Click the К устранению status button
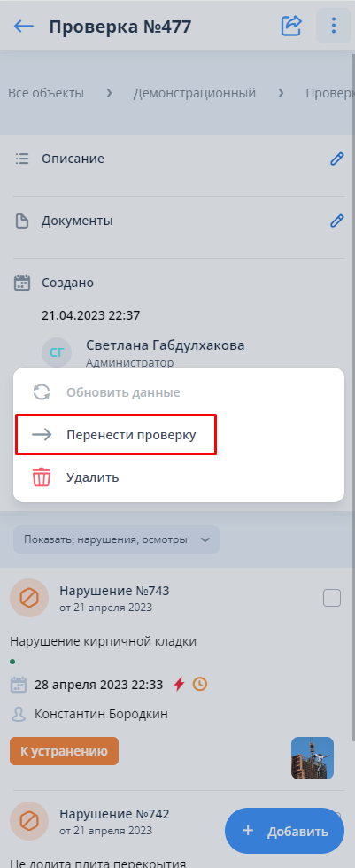Screen dimensions: 355x868 [x=64, y=751]
